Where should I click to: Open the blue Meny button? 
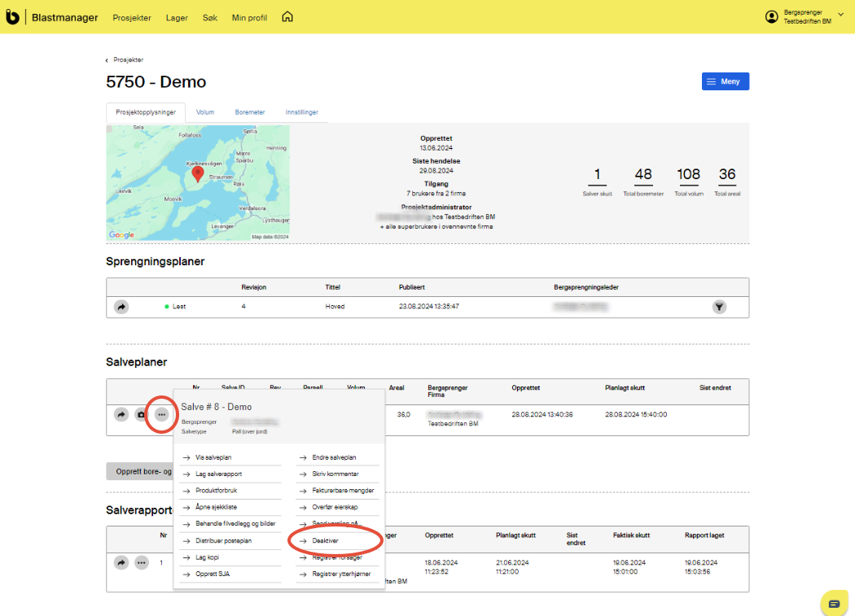tap(725, 81)
